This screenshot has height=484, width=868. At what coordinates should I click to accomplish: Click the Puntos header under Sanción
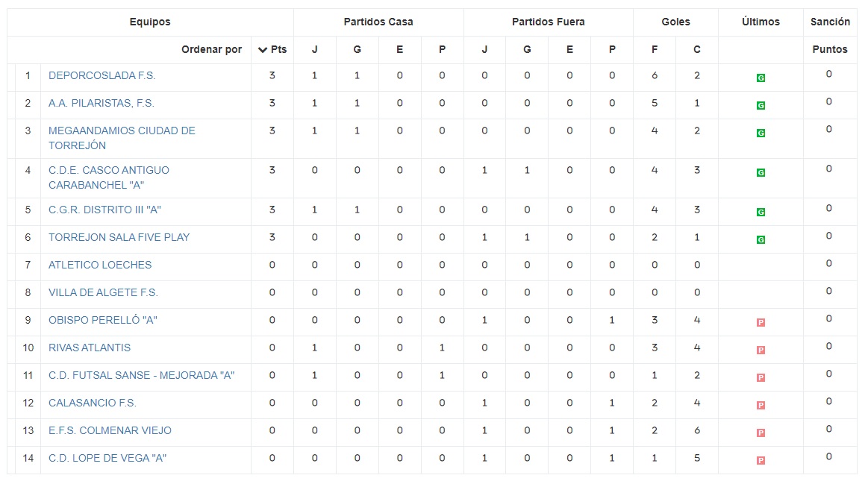(x=830, y=50)
